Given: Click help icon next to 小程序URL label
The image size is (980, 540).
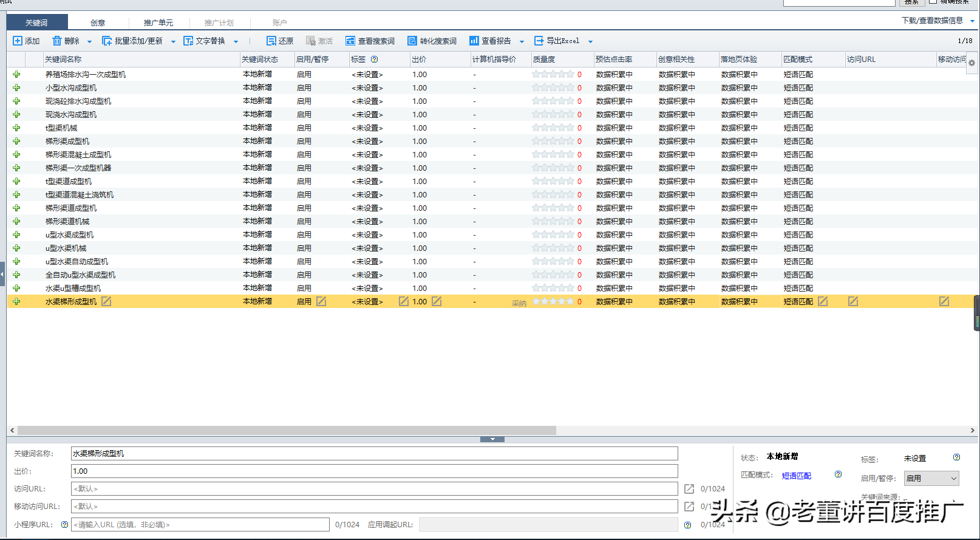Looking at the screenshot, I should [64, 524].
